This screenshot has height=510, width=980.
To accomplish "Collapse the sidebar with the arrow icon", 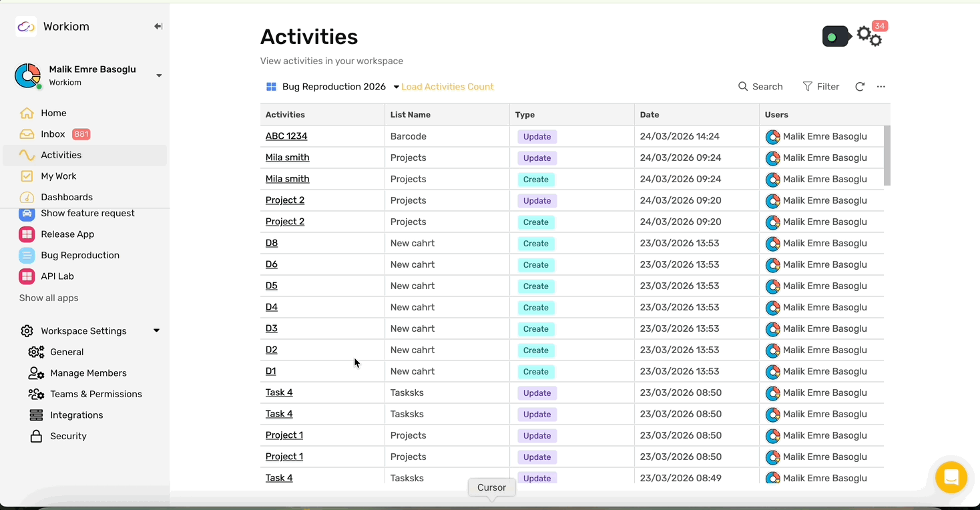I will [158, 27].
